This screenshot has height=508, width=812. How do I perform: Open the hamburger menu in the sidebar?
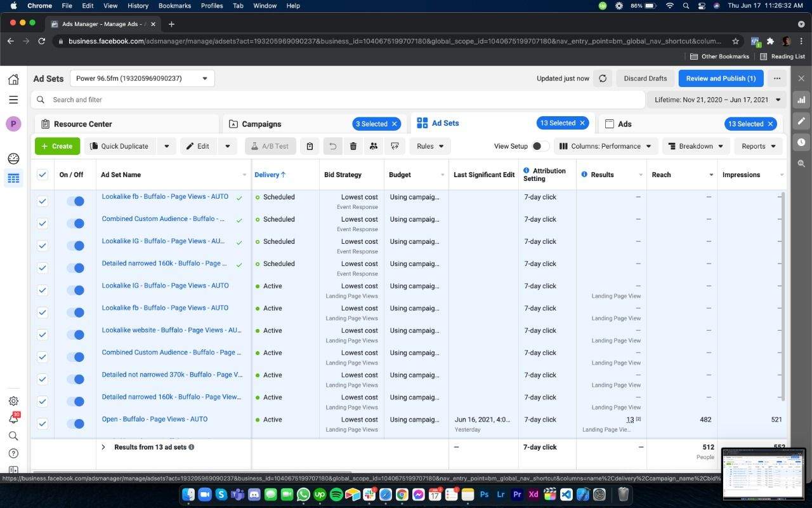(x=13, y=100)
